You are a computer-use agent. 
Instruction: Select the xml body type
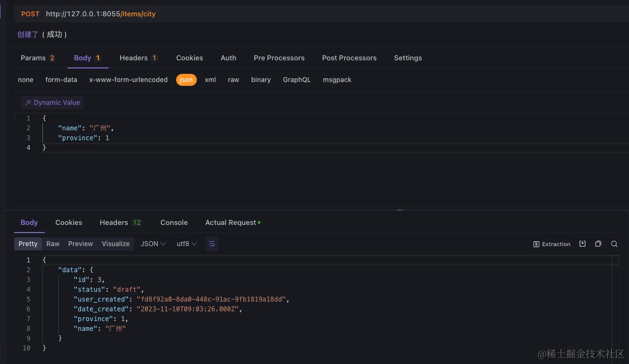coord(210,79)
